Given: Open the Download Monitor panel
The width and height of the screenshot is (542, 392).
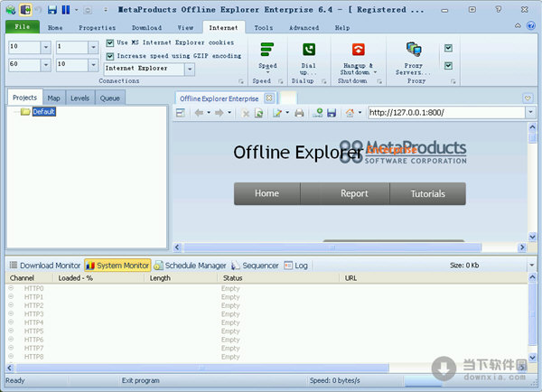Looking at the screenshot, I should pyautogui.click(x=45, y=266).
